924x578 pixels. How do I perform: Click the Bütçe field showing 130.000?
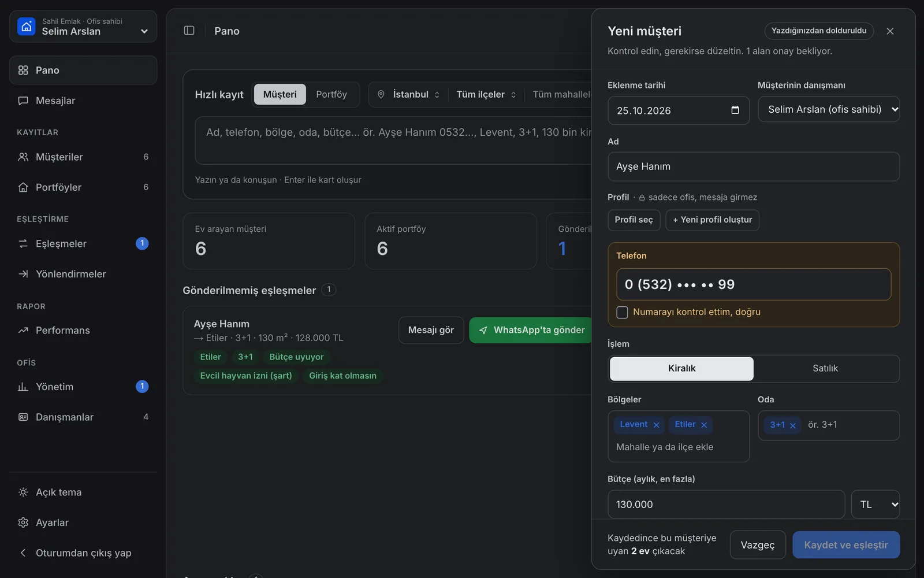click(726, 505)
